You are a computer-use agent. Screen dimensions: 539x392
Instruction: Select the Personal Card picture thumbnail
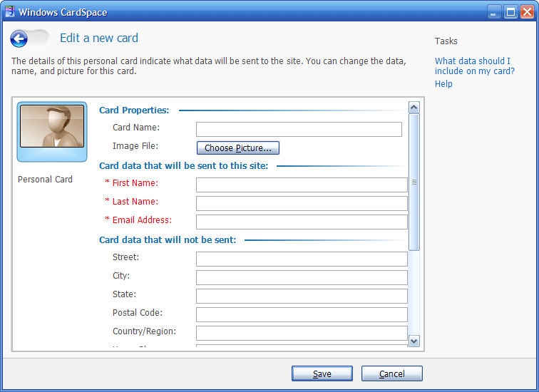tap(52, 132)
